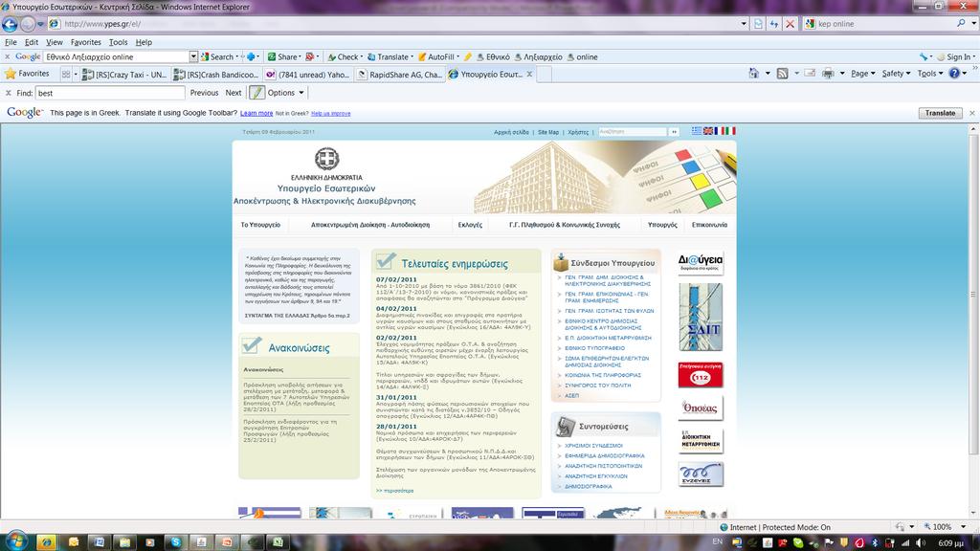Open Google Toolbar wrench settings icon
The image size is (980, 551).
[924, 56]
